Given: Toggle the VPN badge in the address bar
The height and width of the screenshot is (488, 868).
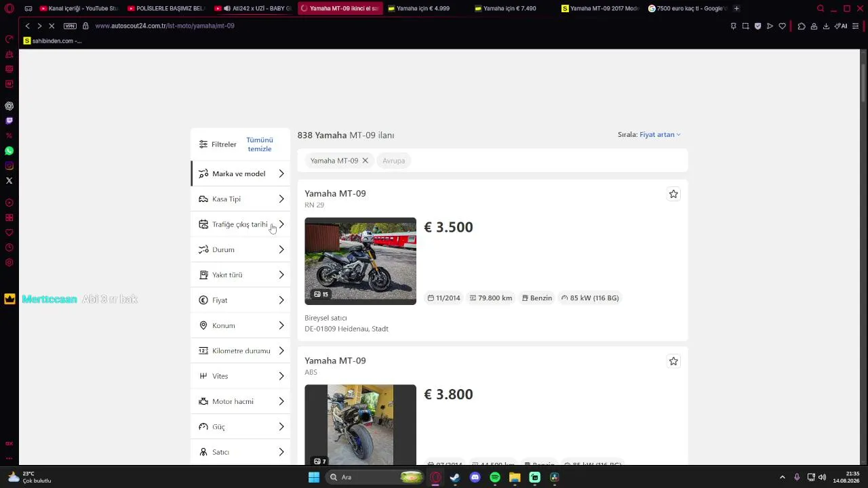Looking at the screenshot, I should tap(70, 26).
